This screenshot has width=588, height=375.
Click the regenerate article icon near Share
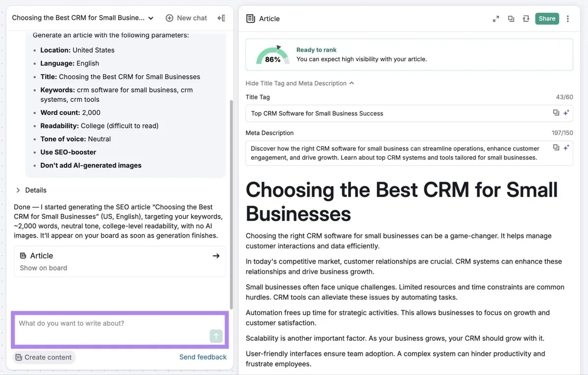[526, 19]
